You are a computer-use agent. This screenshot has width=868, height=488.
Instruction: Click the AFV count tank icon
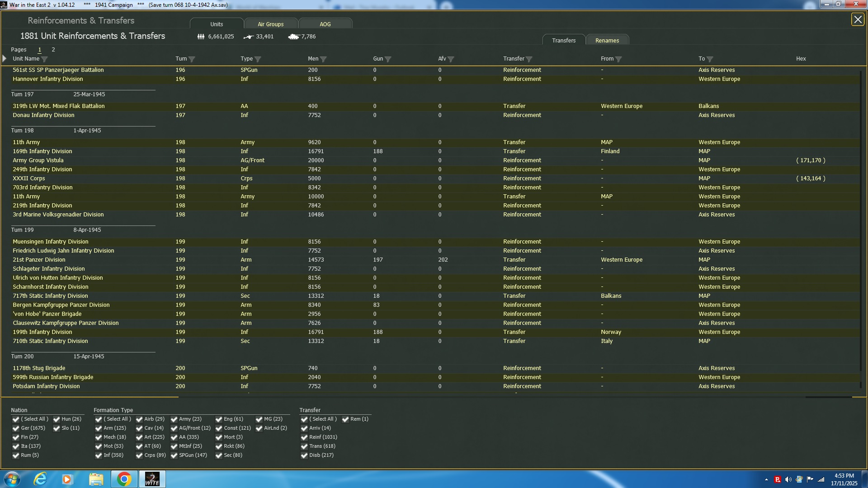pos(293,37)
